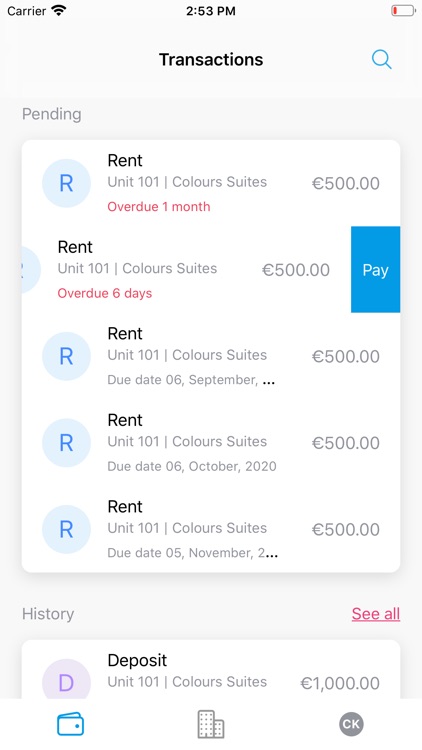
Task: Open the See all history link
Action: click(x=376, y=614)
